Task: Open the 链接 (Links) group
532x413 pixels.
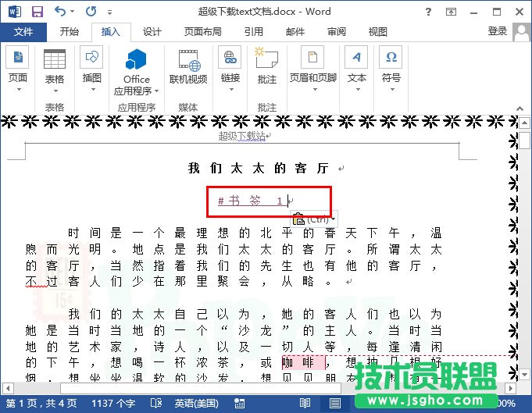Action: coord(230,68)
